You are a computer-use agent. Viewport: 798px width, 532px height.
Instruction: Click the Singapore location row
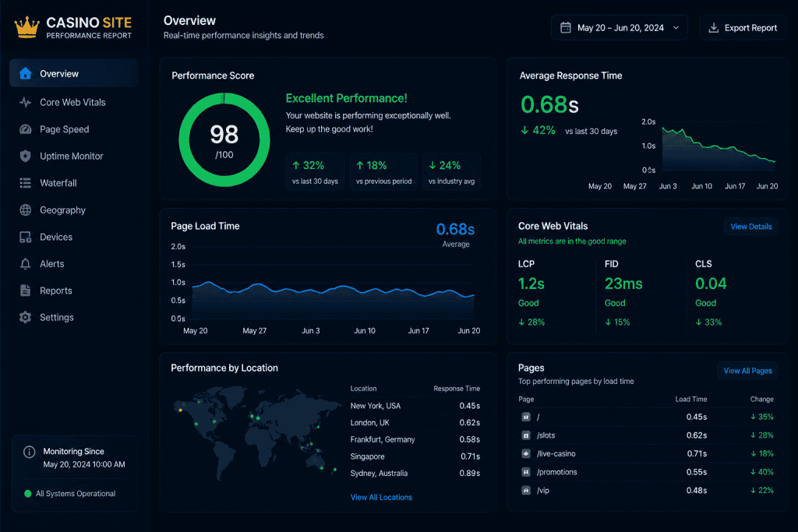point(415,456)
